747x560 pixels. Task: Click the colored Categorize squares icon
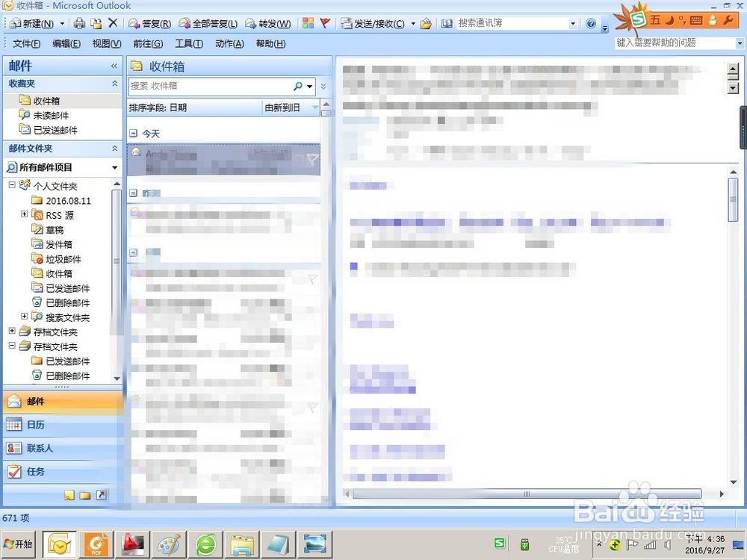tap(308, 23)
